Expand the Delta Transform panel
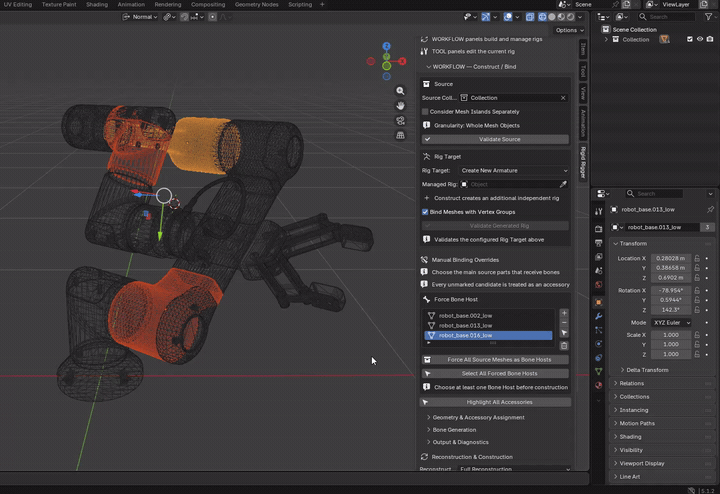Viewport: 720px width, 494px height. tap(644, 370)
